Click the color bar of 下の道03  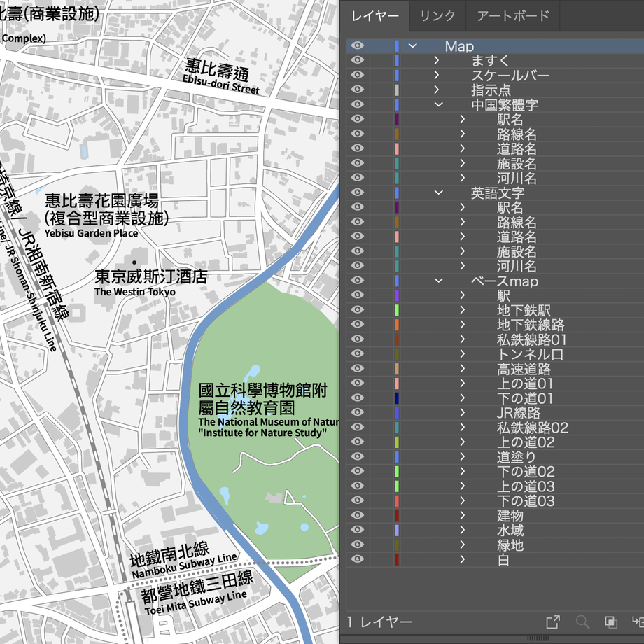click(x=397, y=501)
